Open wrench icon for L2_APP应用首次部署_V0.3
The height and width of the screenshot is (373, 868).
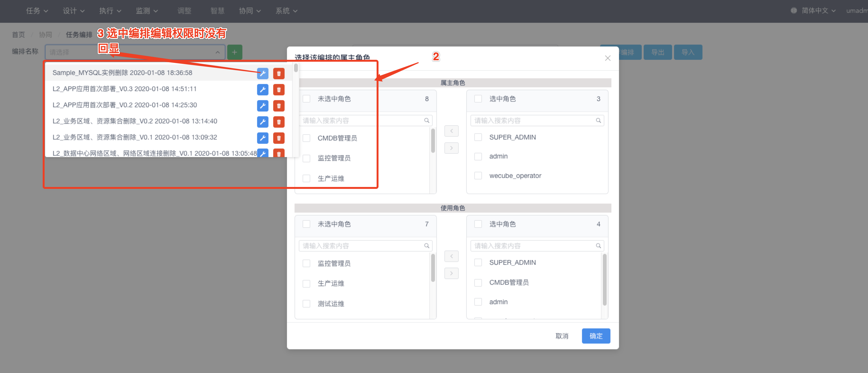263,89
